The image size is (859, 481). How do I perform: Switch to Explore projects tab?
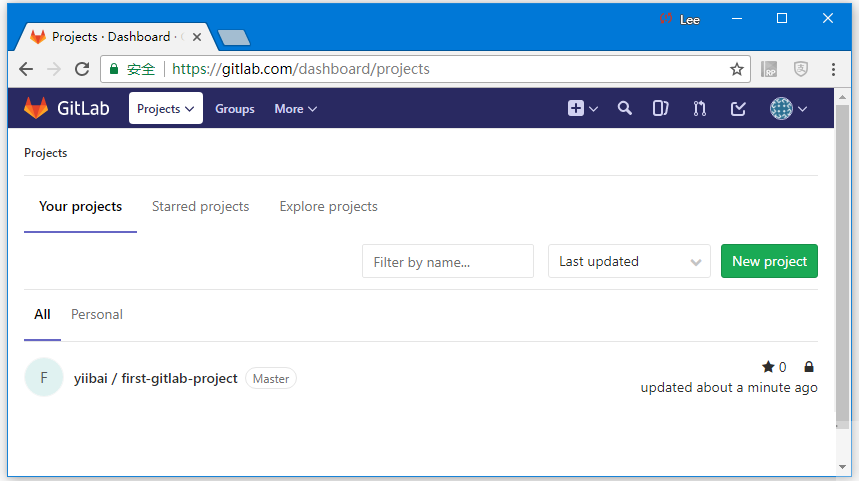328,207
